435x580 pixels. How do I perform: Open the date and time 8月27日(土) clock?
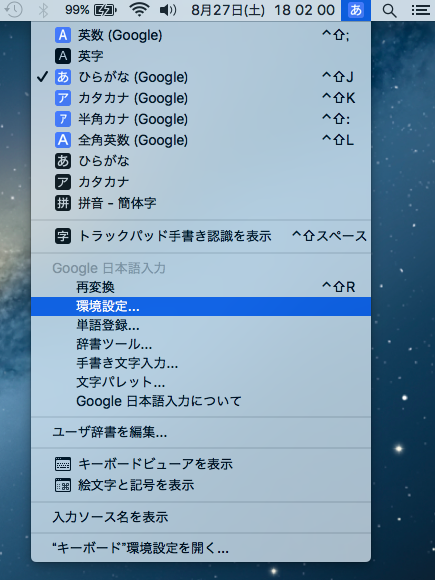(263, 10)
